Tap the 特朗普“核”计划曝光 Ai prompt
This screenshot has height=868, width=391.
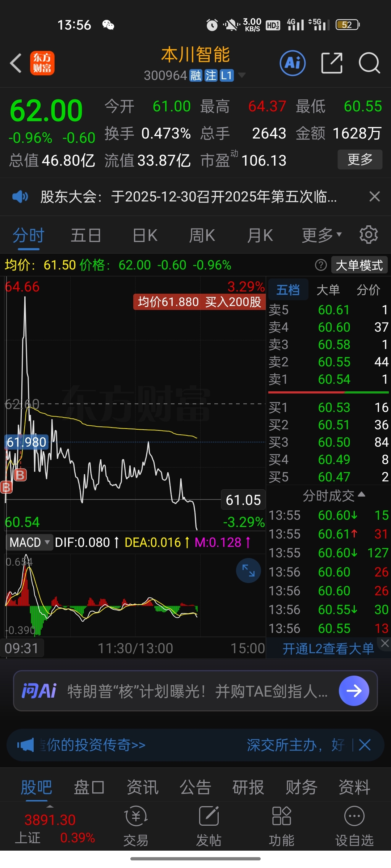click(198, 691)
